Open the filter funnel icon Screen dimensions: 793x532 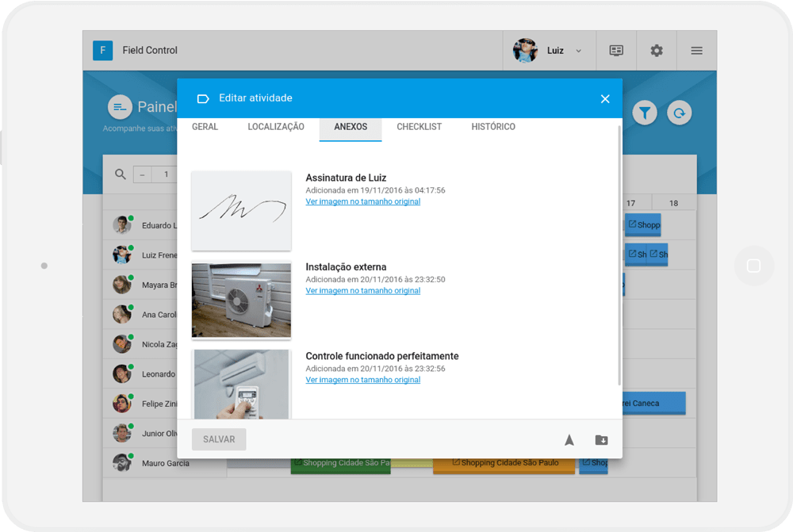click(645, 113)
